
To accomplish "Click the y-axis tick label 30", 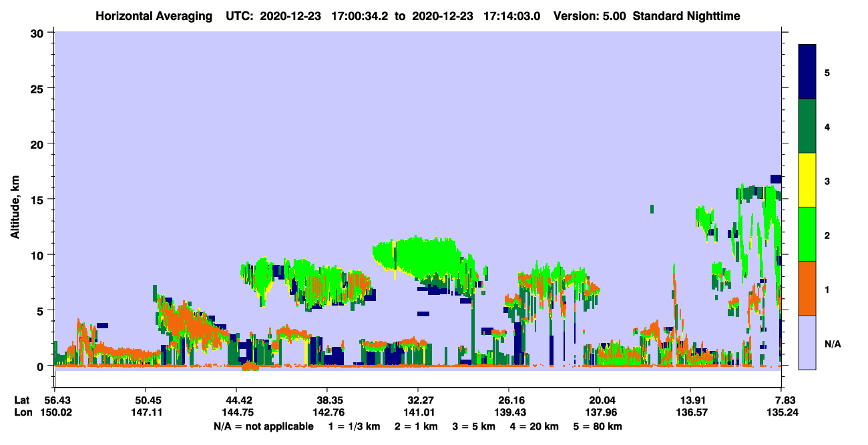I will click(38, 33).
